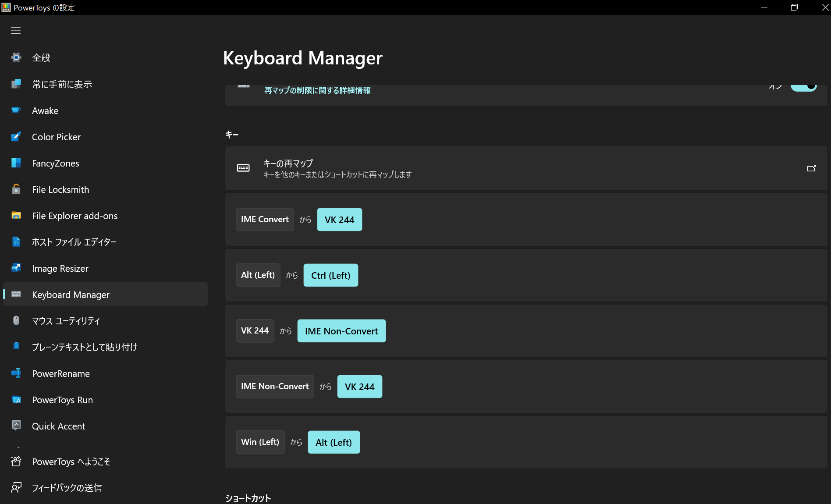Viewport: 831px width, 504px height.
Task: Open File Explorer add-ons page
Action: (105, 216)
